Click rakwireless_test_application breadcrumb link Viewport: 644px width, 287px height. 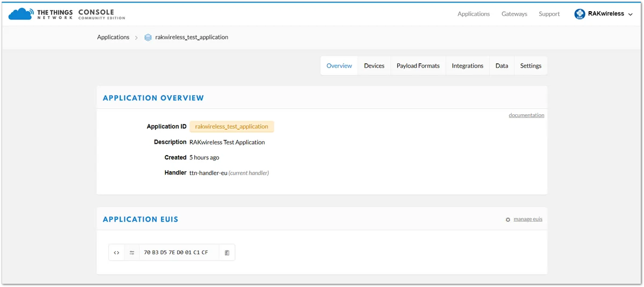click(x=192, y=38)
